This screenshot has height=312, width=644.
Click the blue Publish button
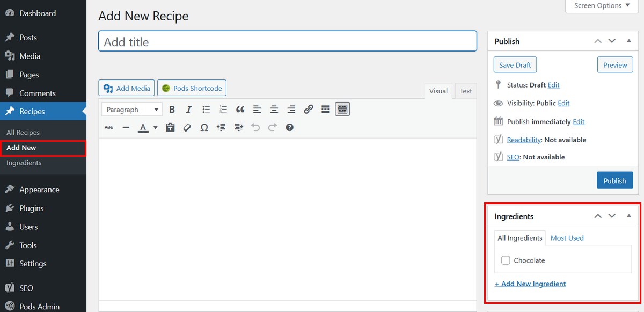click(614, 180)
